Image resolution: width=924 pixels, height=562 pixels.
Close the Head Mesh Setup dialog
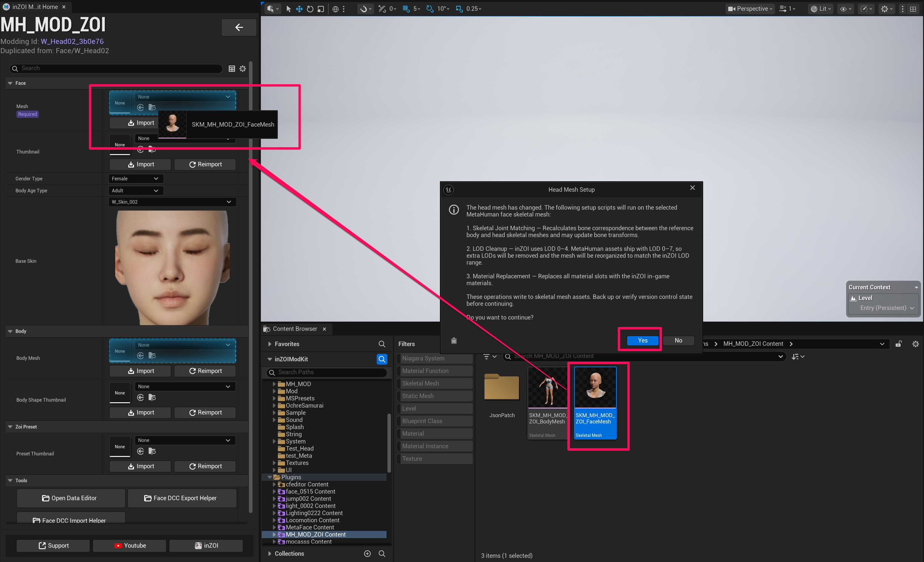(692, 188)
